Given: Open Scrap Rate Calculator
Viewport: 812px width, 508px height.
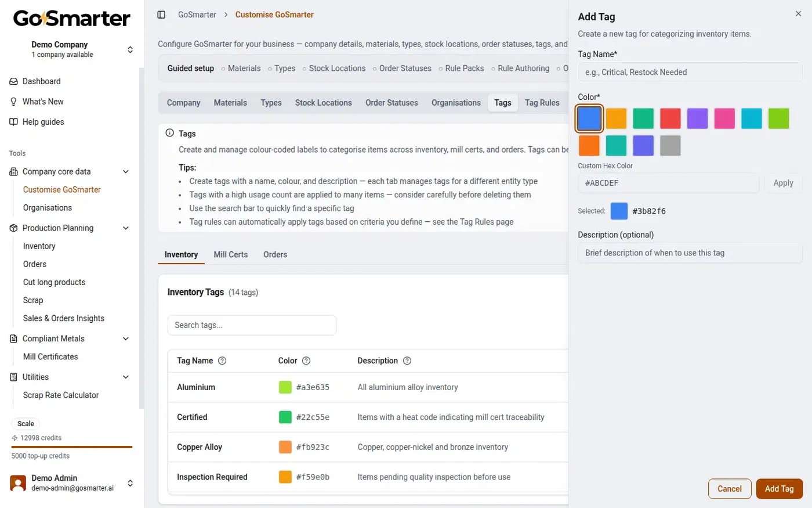Looking at the screenshot, I should (61, 395).
